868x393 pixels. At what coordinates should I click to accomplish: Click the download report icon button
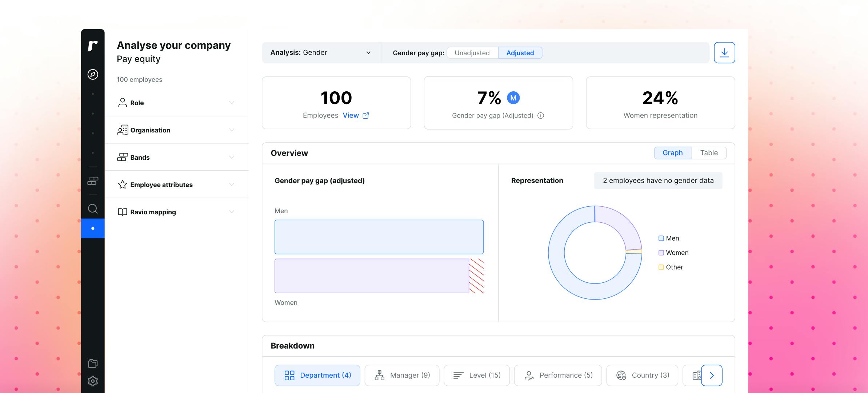(x=724, y=53)
